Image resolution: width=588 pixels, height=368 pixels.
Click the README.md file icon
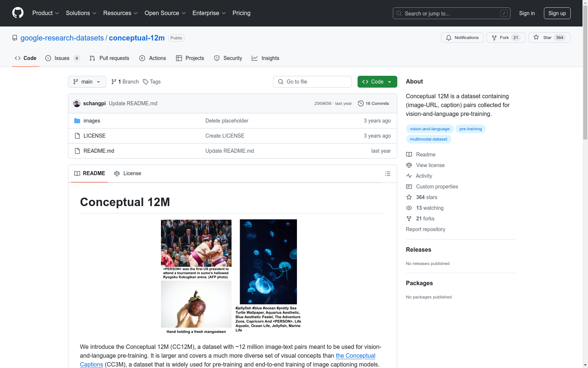(77, 151)
